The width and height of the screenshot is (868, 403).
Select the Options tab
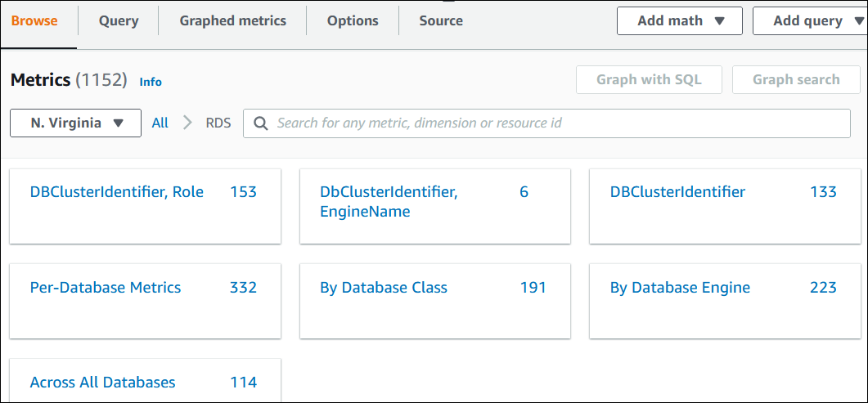tap(353, 21)
